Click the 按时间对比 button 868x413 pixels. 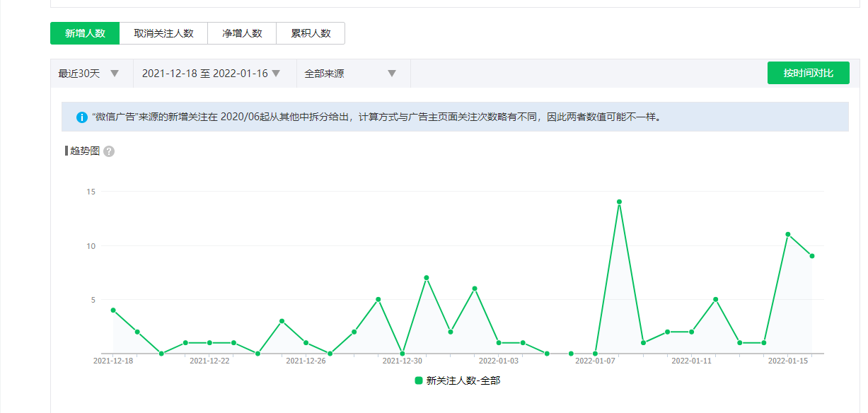pos(808,73)
